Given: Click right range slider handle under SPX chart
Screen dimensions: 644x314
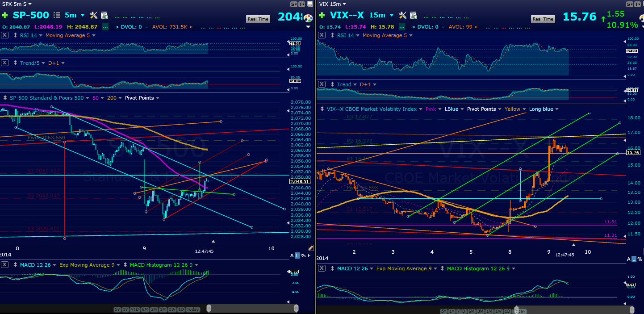Looking at the screenshot, I should click(296, 309).
